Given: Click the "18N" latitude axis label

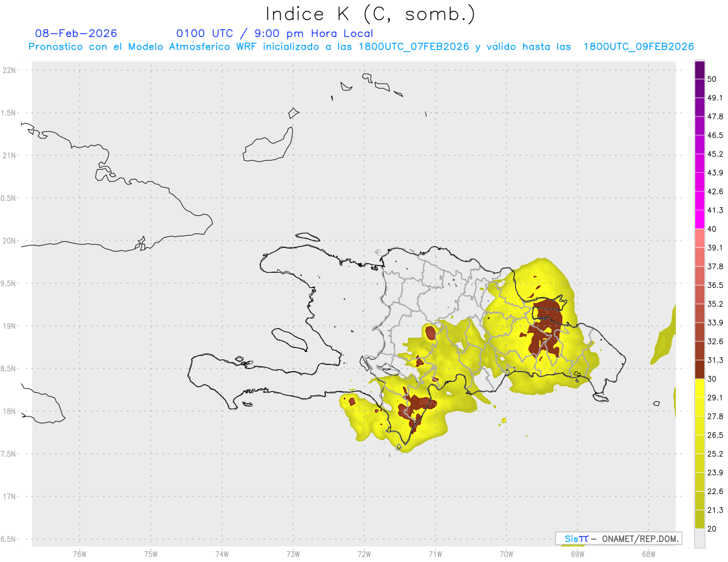Looking at the screenshot, I should click(9, 411).
